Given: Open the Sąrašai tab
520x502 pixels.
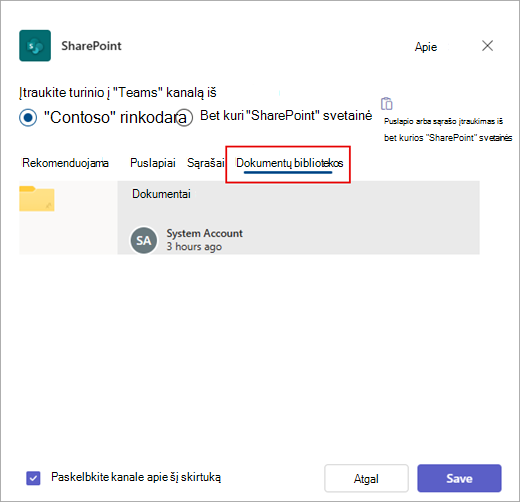Looking at the screenshot, I should pos(206,163).
